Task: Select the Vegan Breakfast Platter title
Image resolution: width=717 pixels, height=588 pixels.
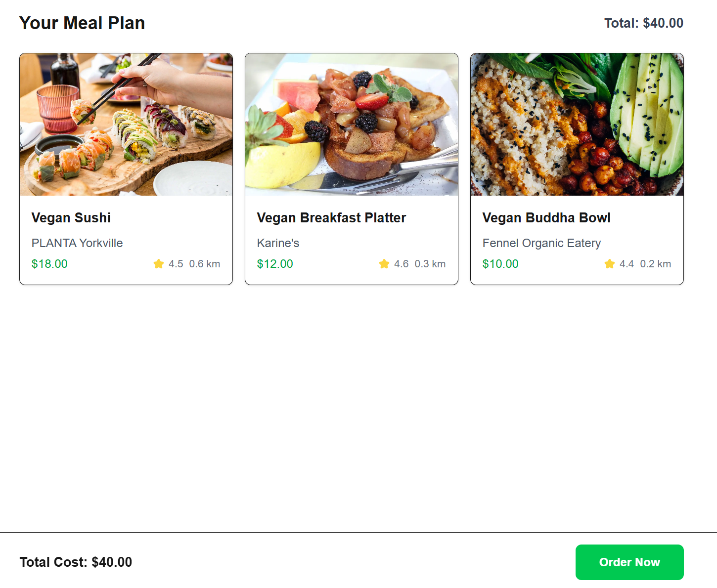Action: click(x=331, y=218)
